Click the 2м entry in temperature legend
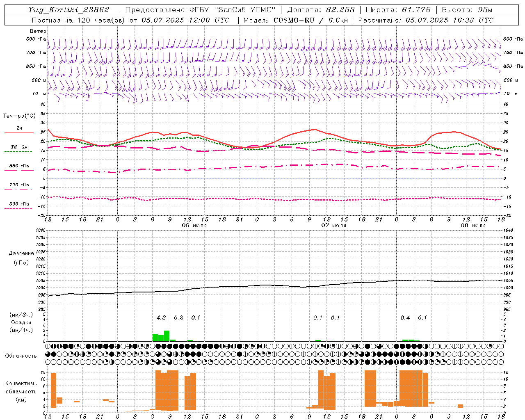 [x=19, y=128]
